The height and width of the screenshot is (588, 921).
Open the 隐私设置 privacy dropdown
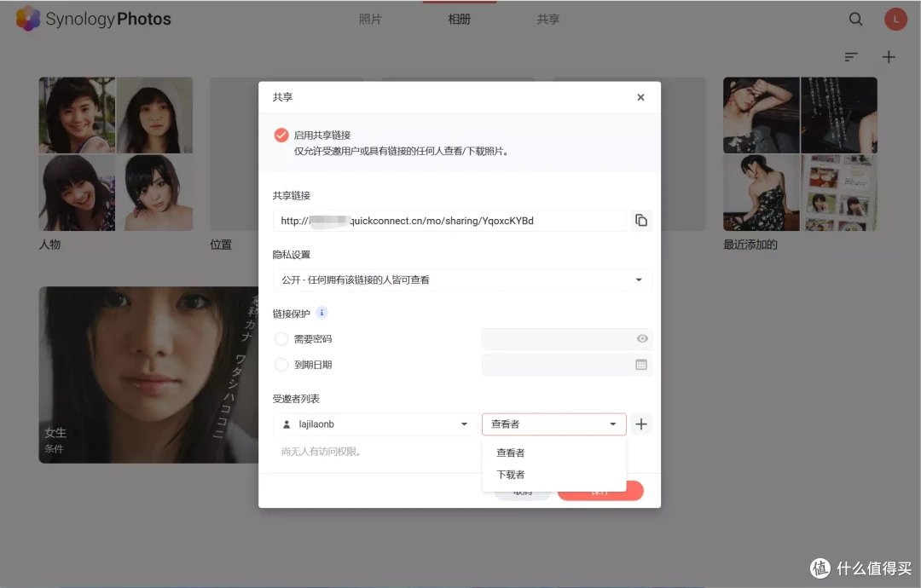462,280
